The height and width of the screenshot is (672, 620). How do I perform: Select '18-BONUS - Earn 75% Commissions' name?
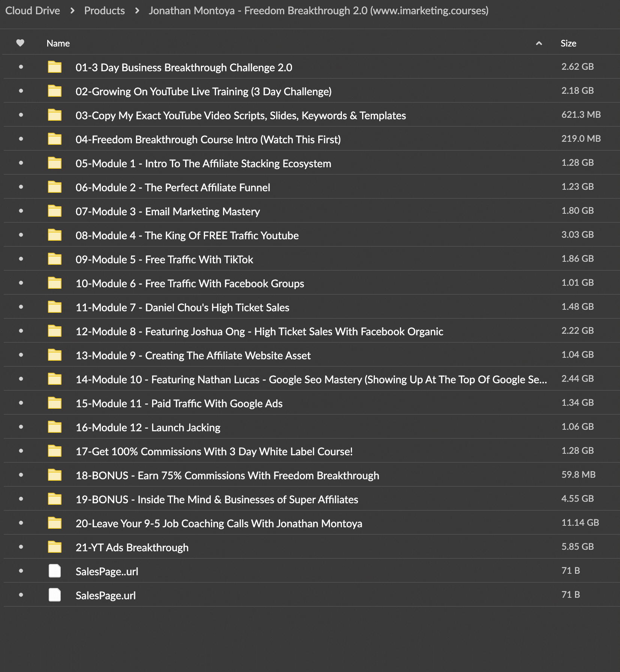point(227,475)
